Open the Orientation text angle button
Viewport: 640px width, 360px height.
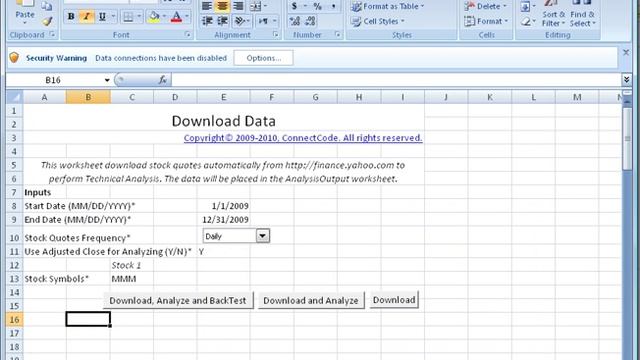[241, 21]
